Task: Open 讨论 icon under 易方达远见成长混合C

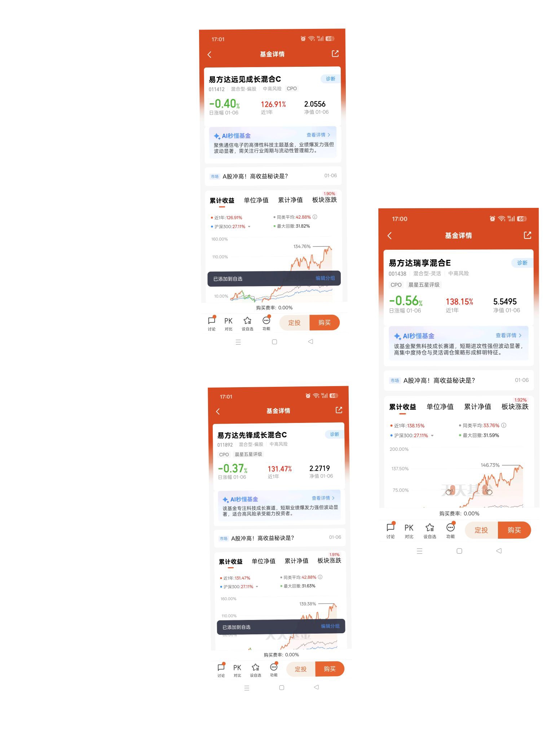Action: 212,323
